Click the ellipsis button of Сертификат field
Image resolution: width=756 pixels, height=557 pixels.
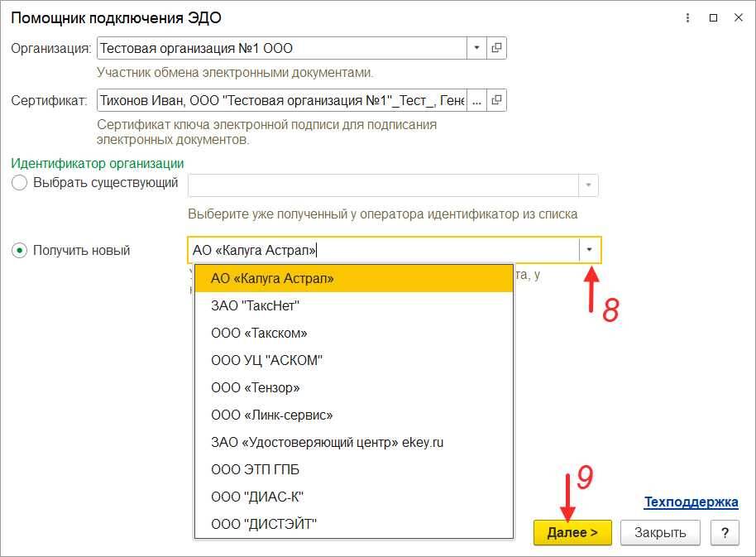pyautogui.click(x=476, y=100)
